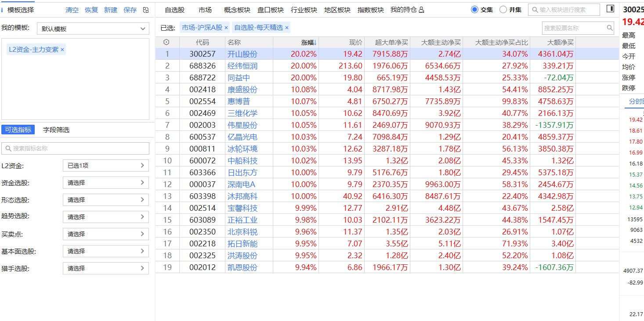Open stock 宝馨科技
Viewport: 644px width, 321px height.
[x=242, y=208]
